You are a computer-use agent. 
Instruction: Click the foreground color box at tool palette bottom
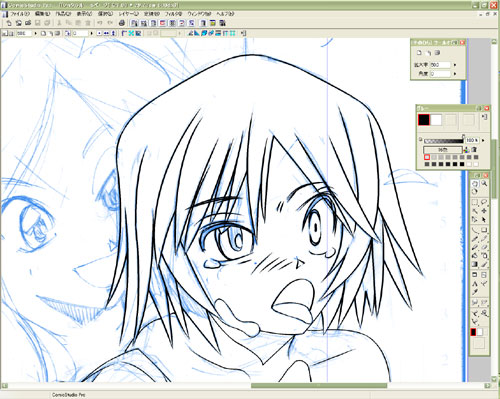[x=473, y=332]
